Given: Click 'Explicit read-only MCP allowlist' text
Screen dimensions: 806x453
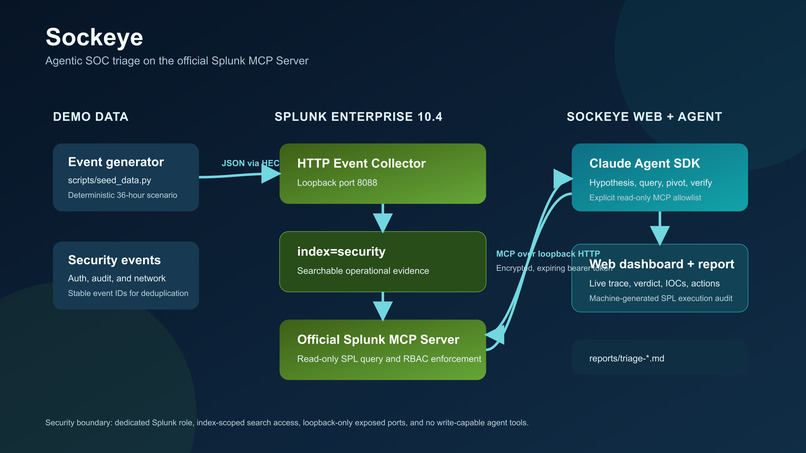Looking at the screenshot, I should 645,197.
